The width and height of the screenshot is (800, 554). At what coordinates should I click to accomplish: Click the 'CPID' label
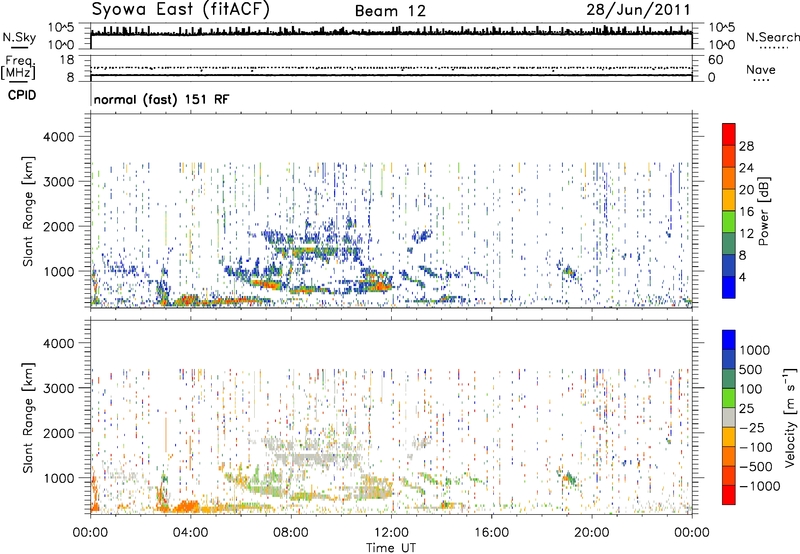tap(22, 95)
